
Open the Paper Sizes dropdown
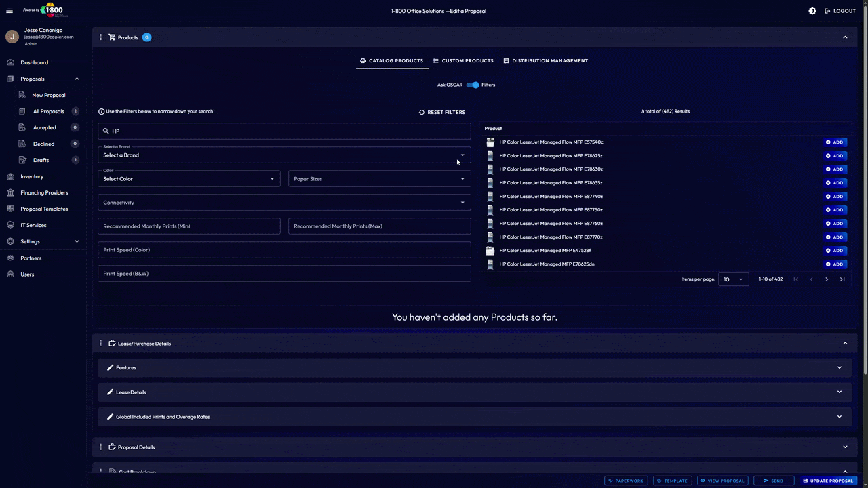click(380, 178)
